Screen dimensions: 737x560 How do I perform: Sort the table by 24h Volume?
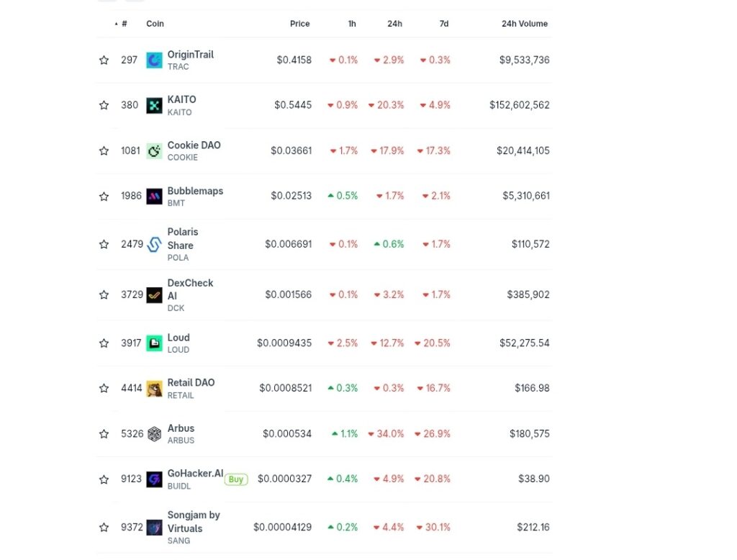click(524, 23)
